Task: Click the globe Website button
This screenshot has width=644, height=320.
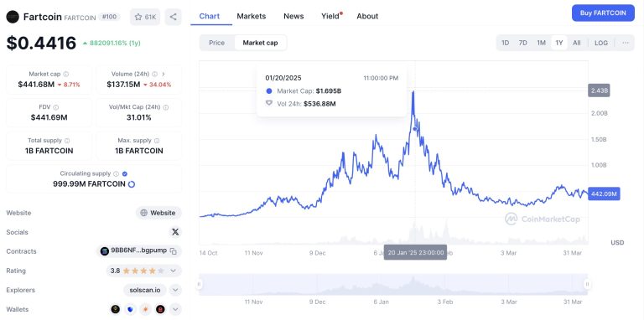Action: point(158,213)
